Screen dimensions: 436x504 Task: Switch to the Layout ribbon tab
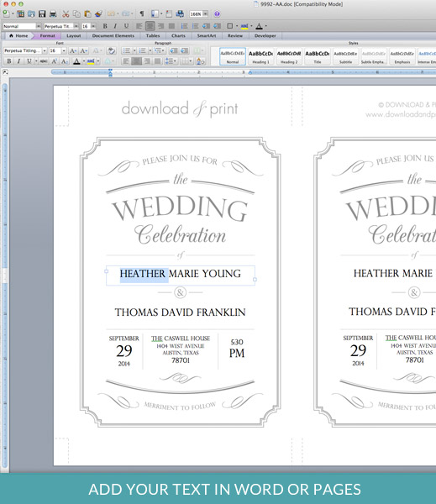74,35
